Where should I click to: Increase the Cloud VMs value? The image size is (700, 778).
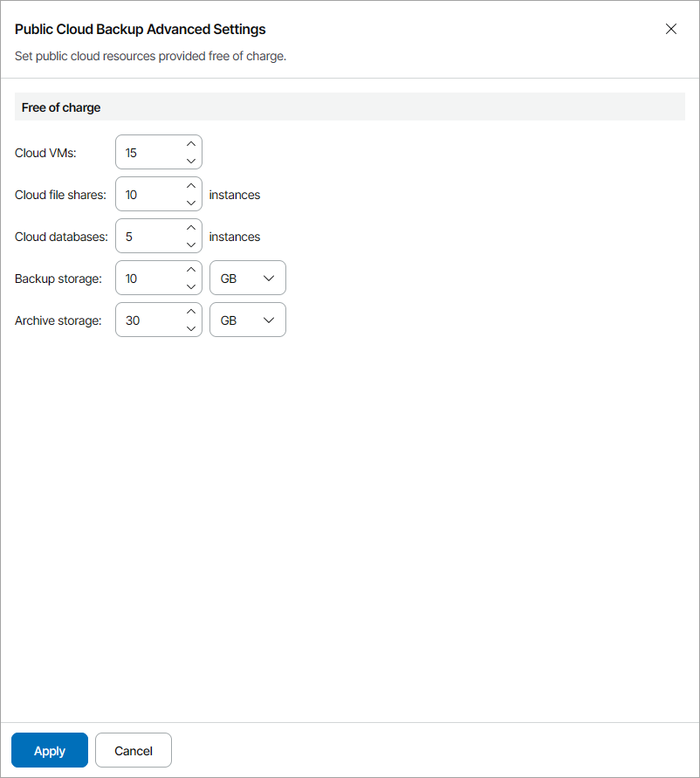point(191,144)
